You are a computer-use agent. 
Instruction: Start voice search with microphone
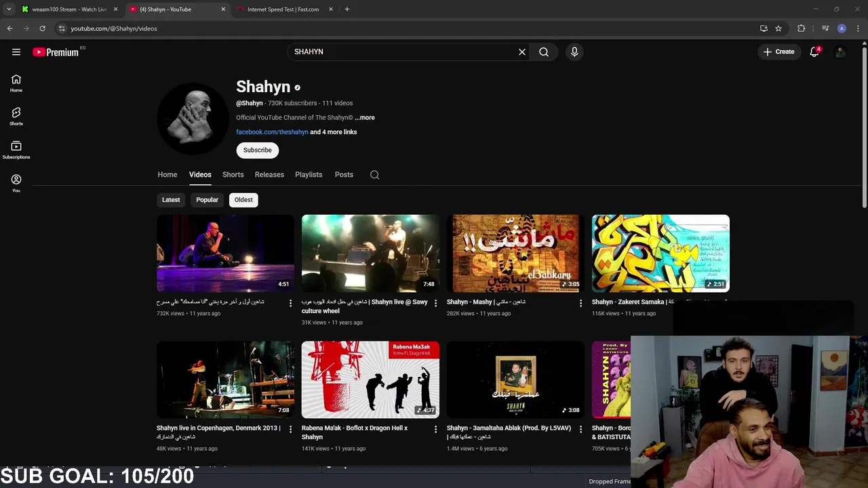pos(574,52)
